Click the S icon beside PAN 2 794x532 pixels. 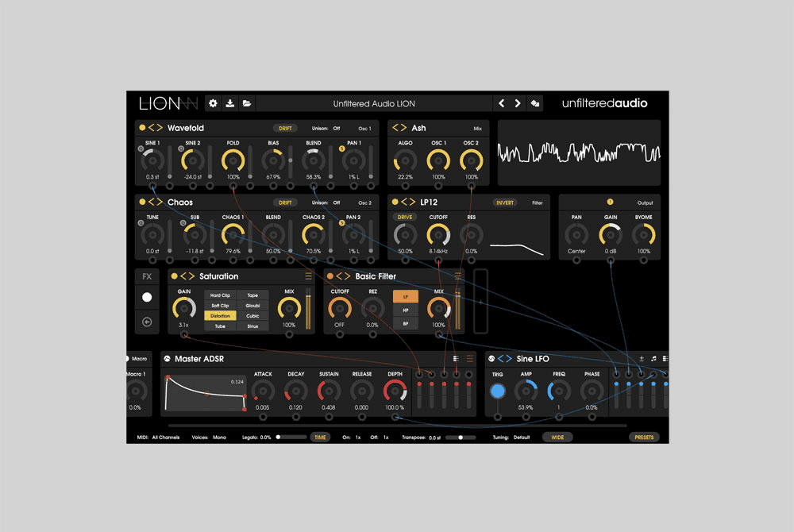coord(341,222)
